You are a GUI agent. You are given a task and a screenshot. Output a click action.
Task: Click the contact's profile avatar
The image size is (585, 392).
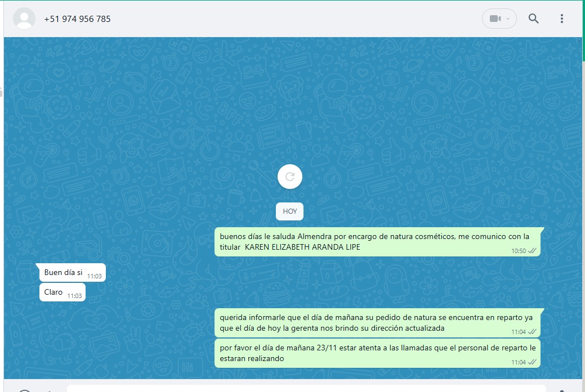click(24, 19)
